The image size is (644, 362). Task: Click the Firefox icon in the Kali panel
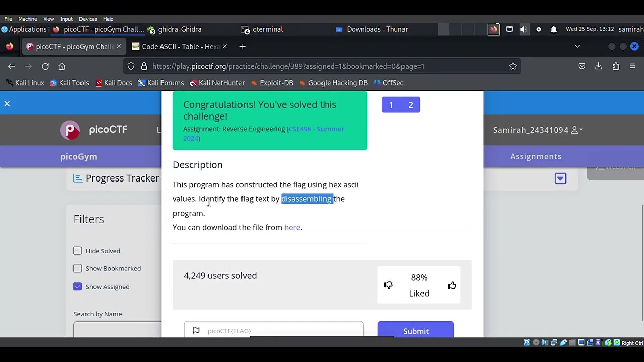[x=494, y=29]
